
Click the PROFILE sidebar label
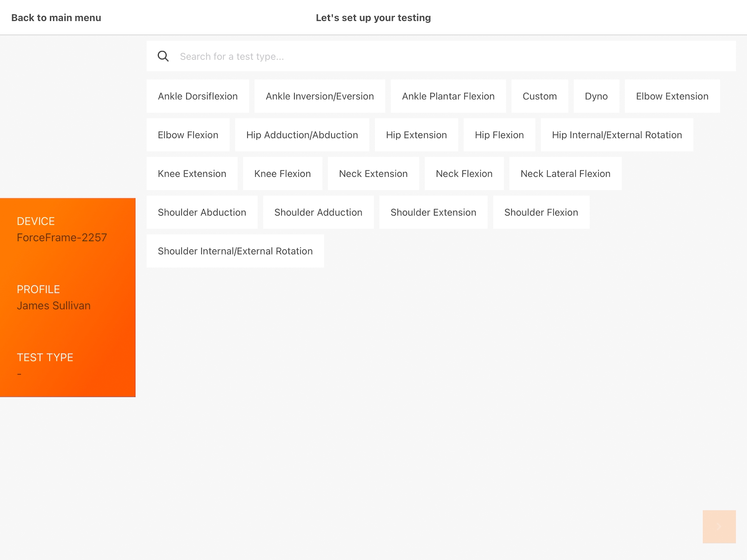38,289
